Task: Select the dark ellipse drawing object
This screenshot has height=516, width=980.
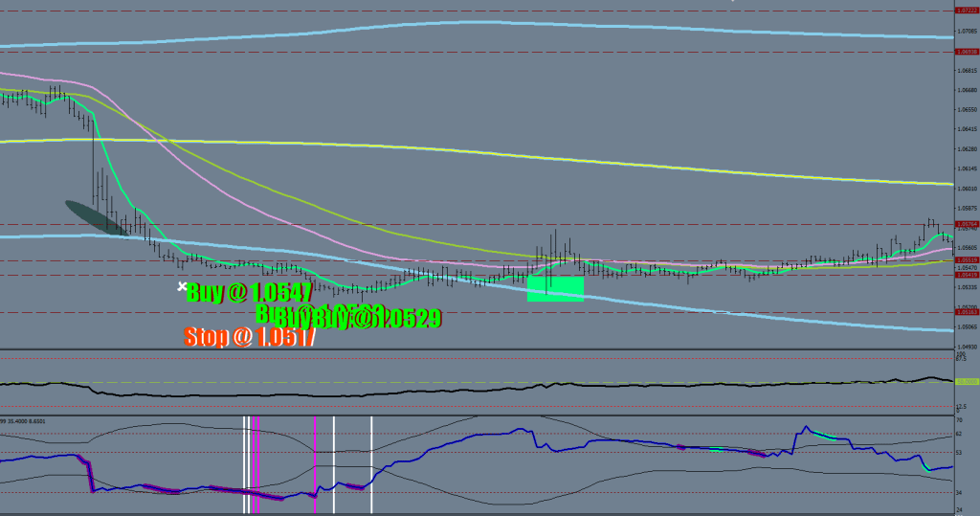Action: click(96, 217)
